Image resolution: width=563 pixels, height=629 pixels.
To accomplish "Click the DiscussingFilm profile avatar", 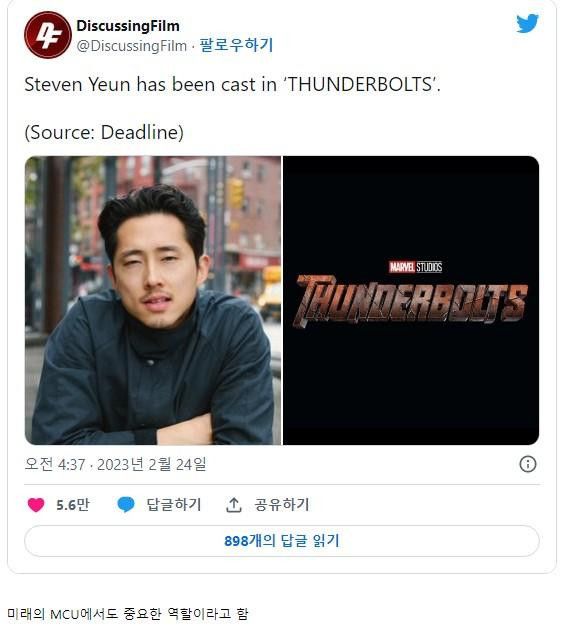I will 48,35.
